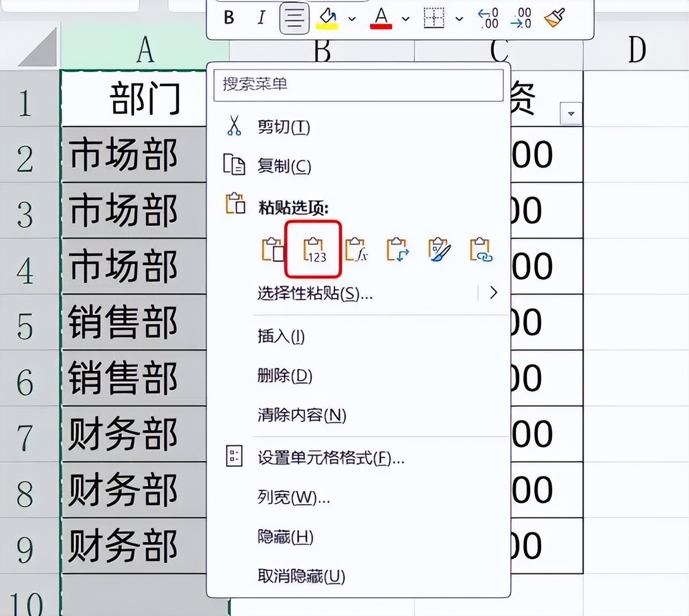Apply the yellow fill color bucket
This screenshot has height=616, width=689.
click(328, 18)
